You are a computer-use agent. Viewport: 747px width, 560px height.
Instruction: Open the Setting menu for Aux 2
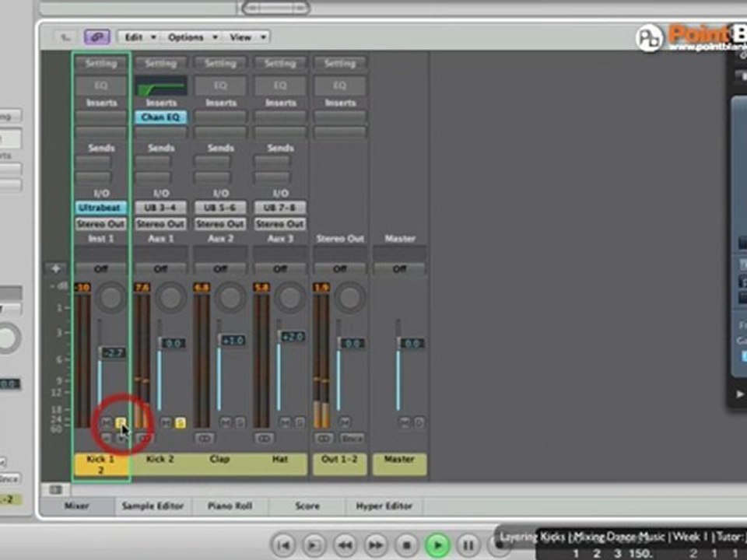220,63
